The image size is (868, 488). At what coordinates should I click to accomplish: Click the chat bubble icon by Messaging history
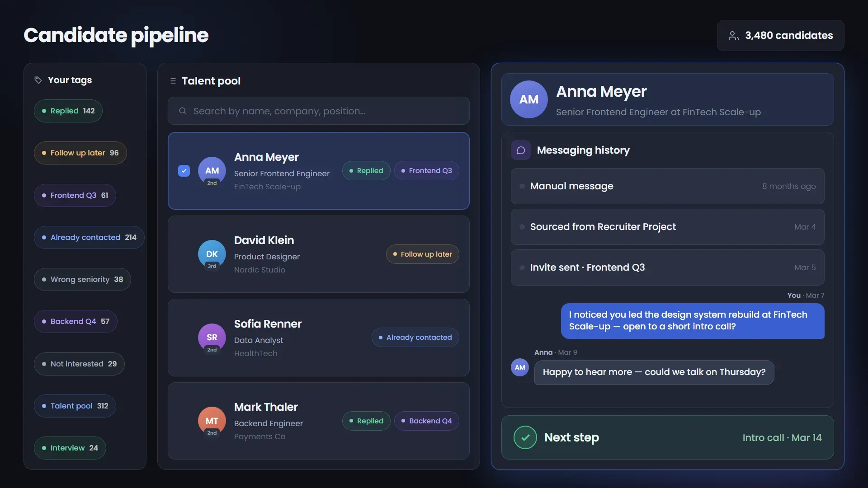521,150
